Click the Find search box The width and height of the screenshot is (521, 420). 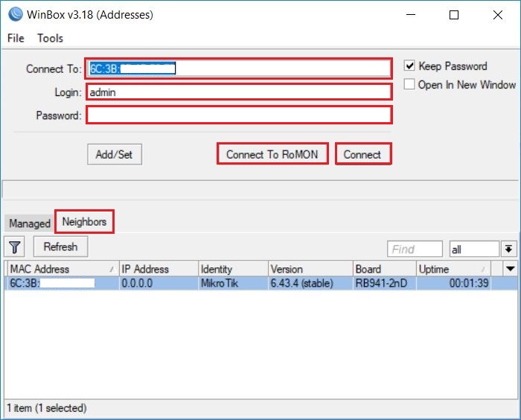click(x=415, y=249)
